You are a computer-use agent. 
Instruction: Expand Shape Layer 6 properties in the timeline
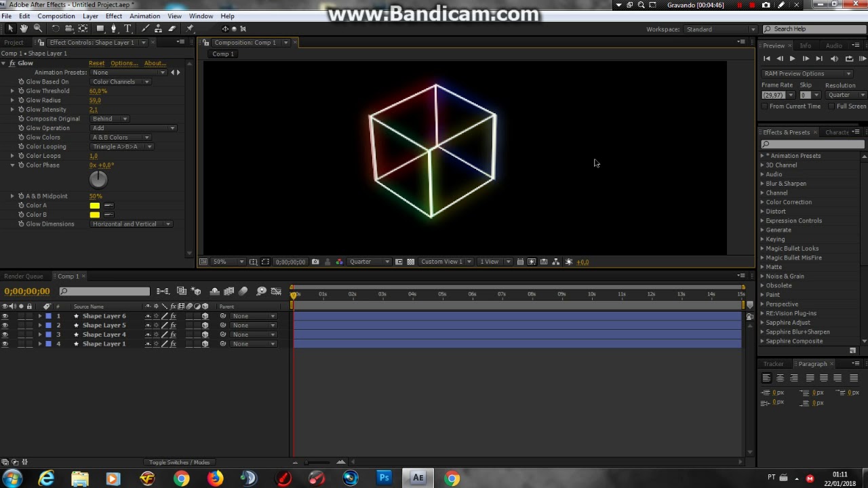40,316
